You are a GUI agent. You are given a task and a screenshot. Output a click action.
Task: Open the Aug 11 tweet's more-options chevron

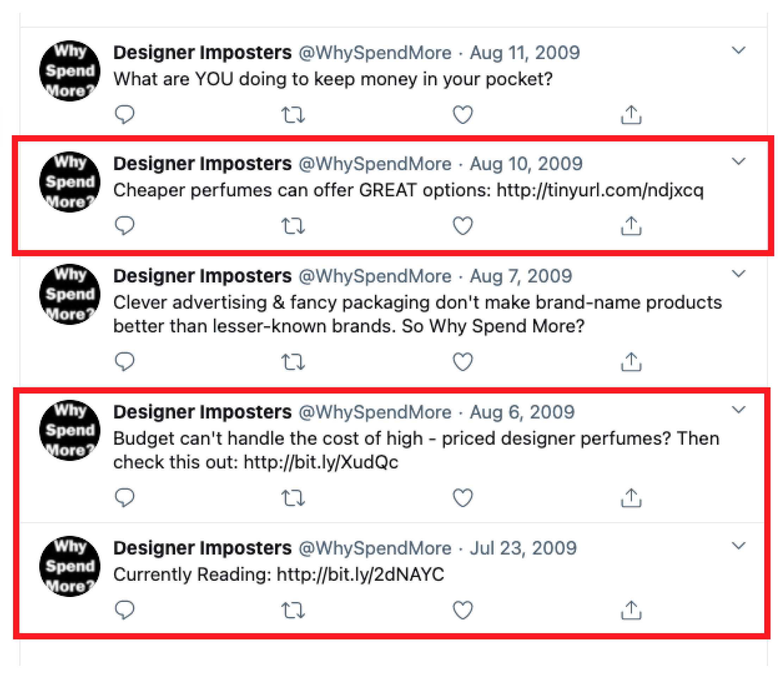[x=738, y=50]
